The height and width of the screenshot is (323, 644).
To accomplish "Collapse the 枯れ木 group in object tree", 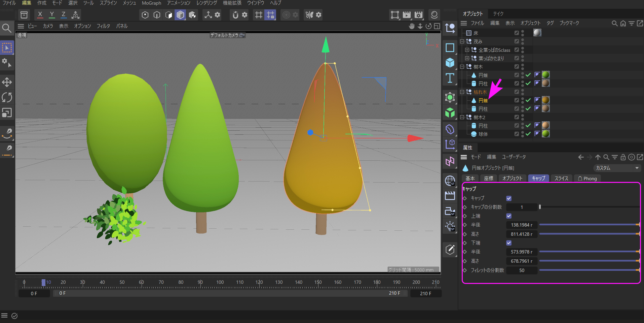I will pos(462,92).
